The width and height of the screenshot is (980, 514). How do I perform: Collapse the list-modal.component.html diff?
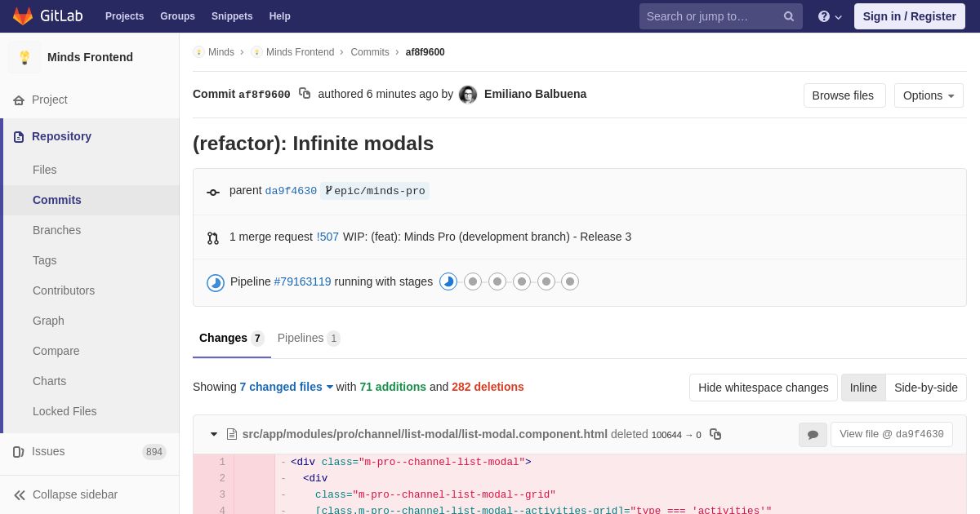(214, 434)
